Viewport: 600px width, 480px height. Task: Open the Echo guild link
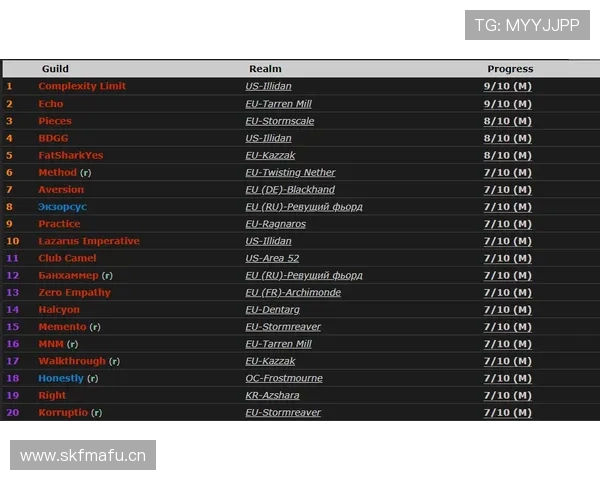50,104
